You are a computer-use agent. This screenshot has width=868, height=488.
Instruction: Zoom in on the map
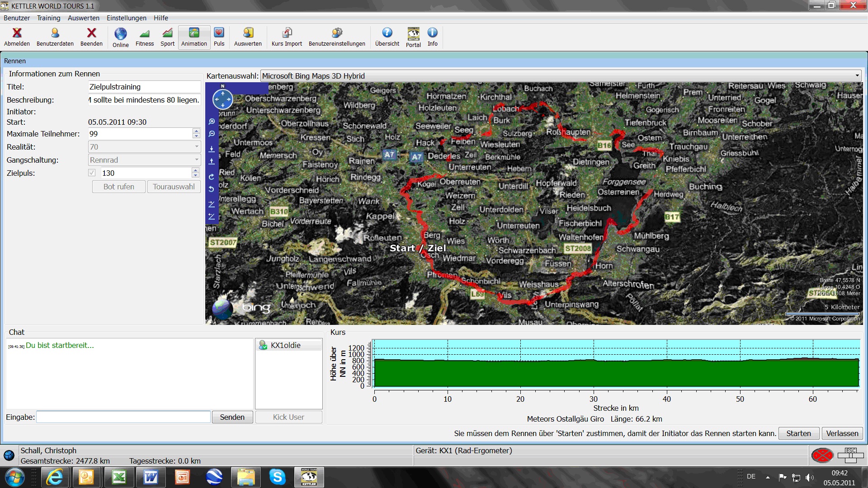(x=211, y=122)
